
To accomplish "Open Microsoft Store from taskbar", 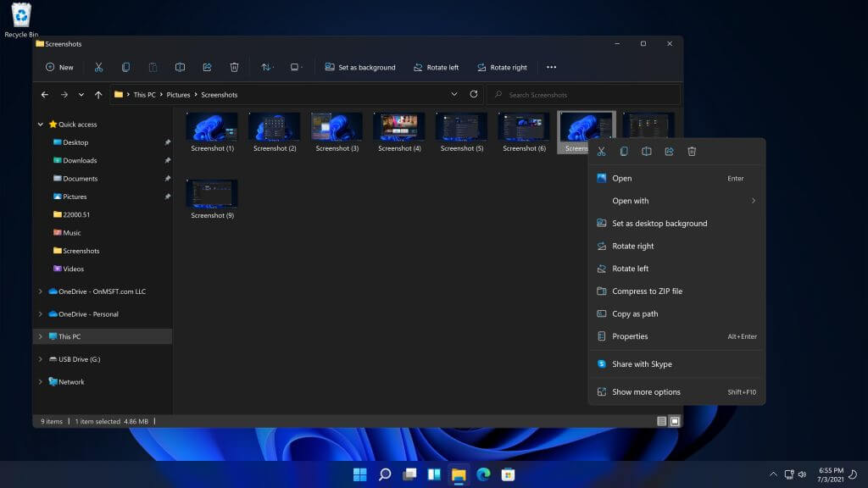I will [509, 474].
